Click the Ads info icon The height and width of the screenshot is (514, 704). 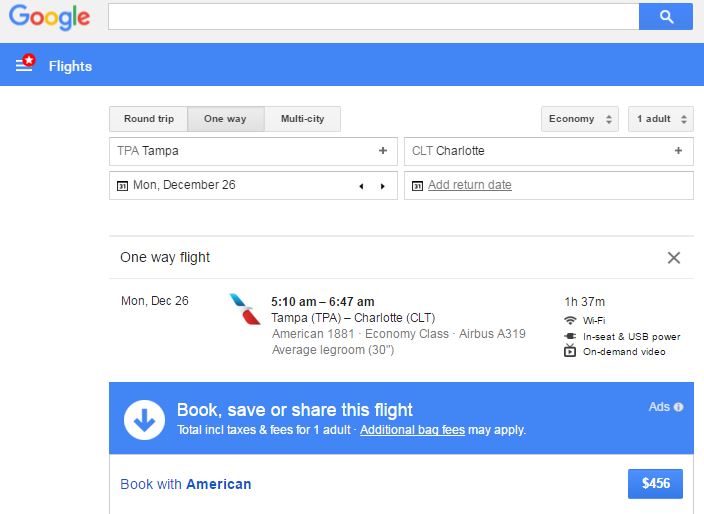(678, 407)
